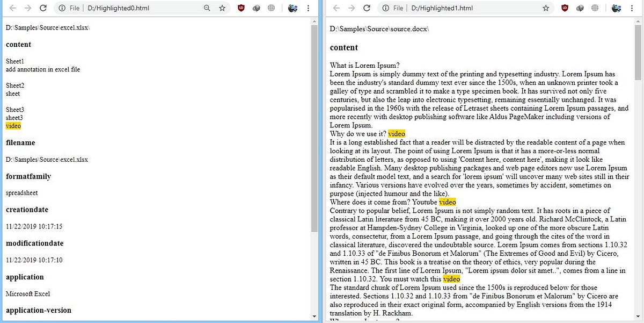
Task: View file info for Highlighted1.html
Action: tap(385, 8)
